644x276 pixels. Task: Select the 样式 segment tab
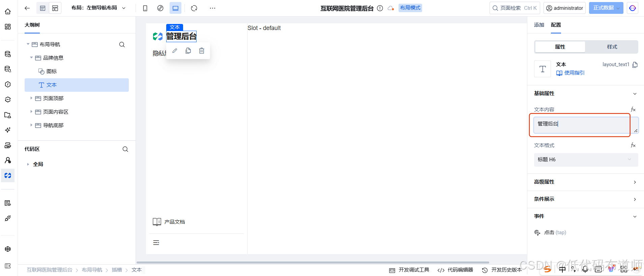point(612,47)
